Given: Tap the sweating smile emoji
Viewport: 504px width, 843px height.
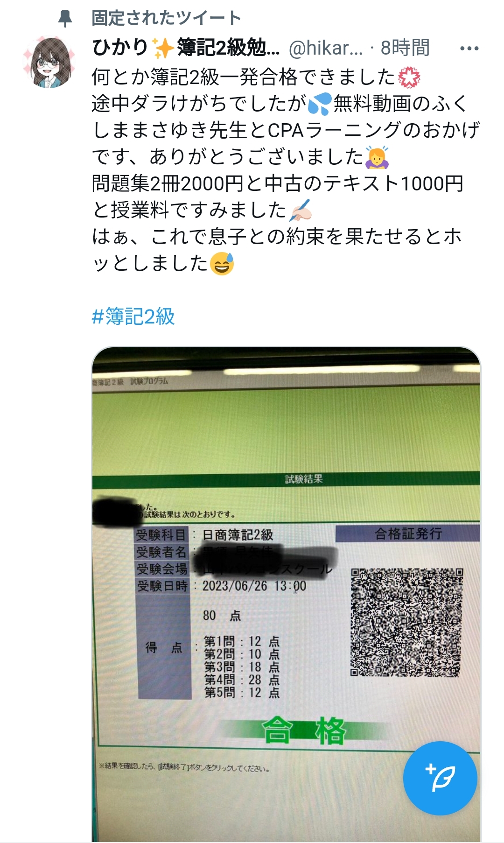Looking at the screenshot, I should 222,263.
